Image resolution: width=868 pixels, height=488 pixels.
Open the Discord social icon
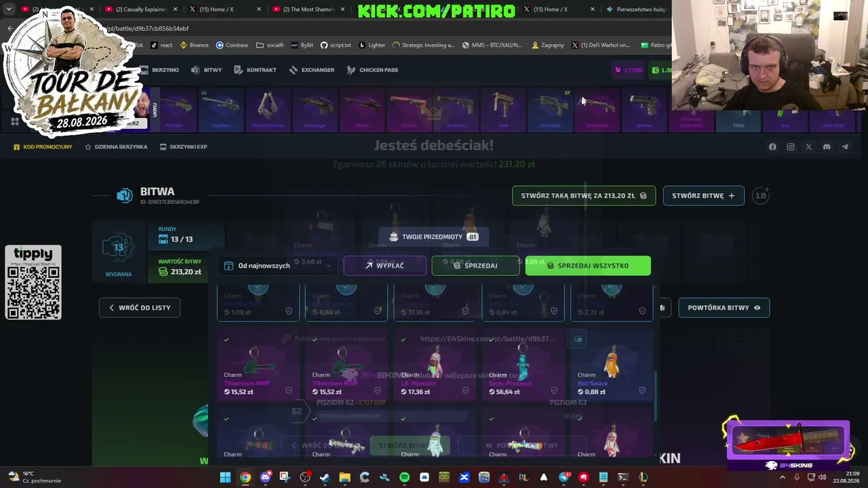click(827, 147)
